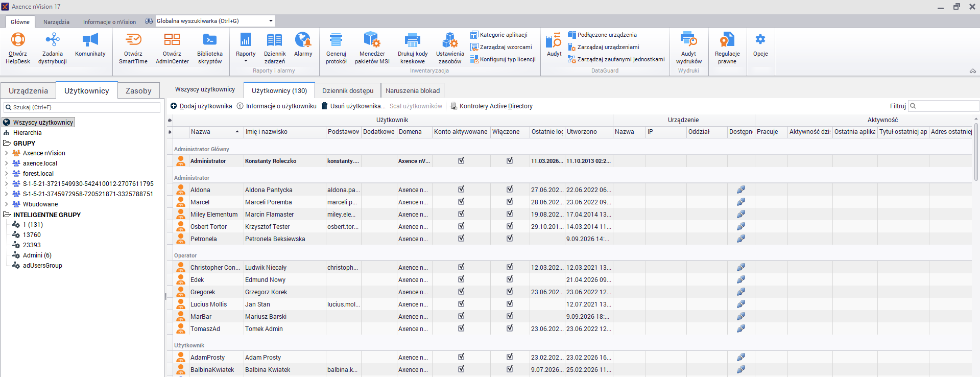Launch Otwórz AdminCenter

[172, 48]
